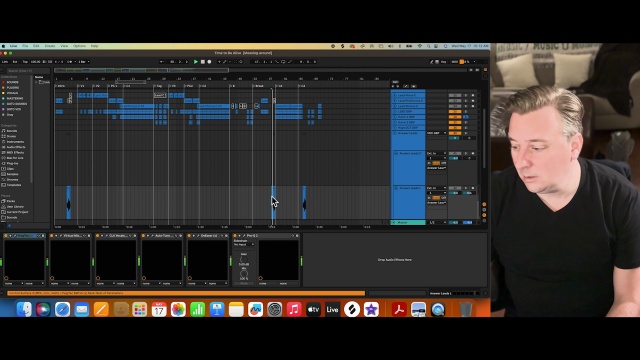Toggle the MIDI map mode button

[454, 62]
